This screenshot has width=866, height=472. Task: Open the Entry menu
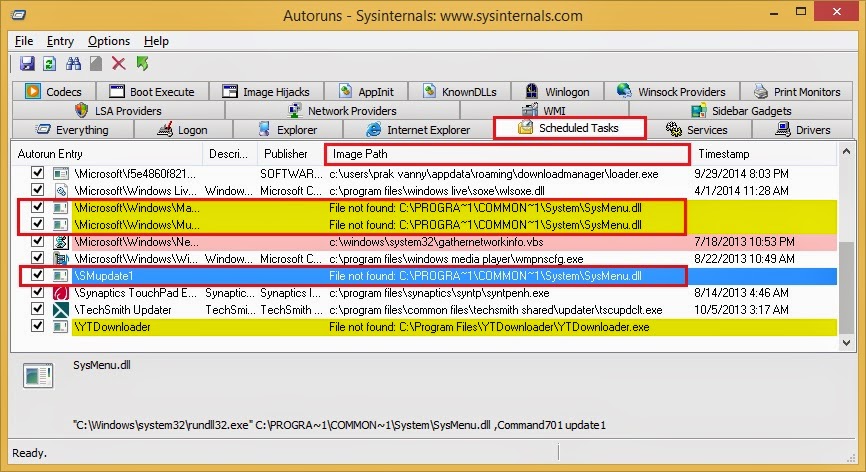[60, 41]
